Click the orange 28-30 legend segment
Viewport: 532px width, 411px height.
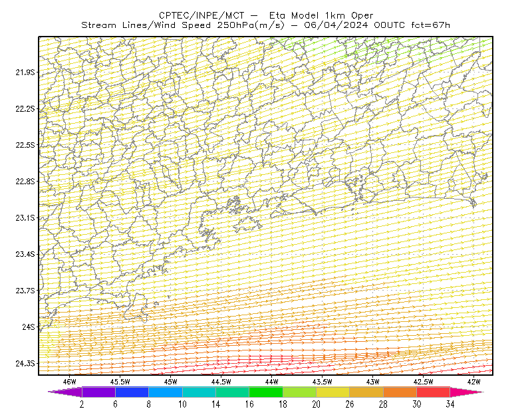click(400, 392)
